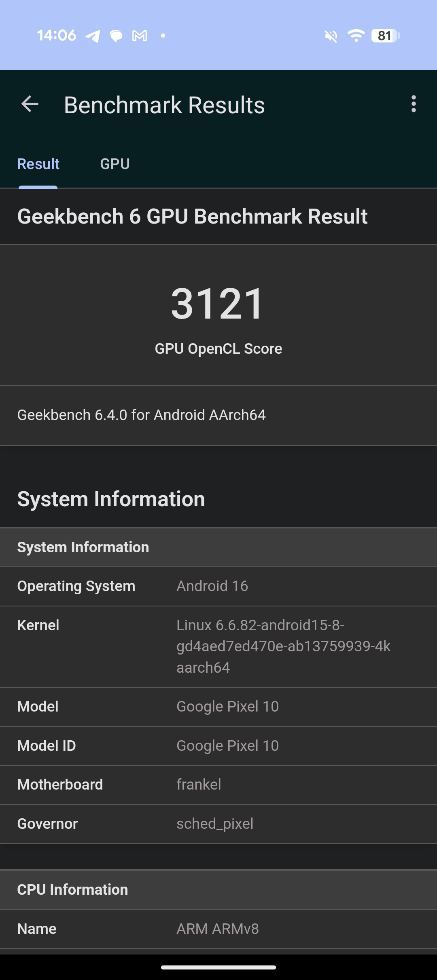Tap the muted sound status icon
Image resolution: width=437 pixels, height=980 pixels.
[331, 36]
